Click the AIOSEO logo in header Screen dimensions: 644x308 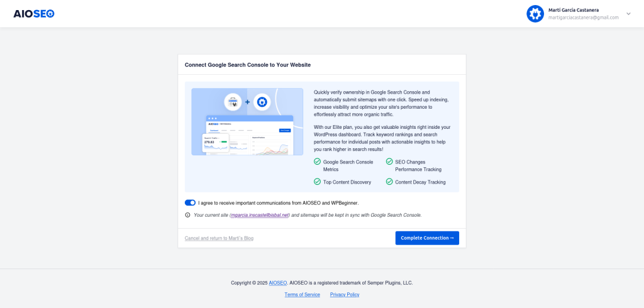tap(34, 13)
